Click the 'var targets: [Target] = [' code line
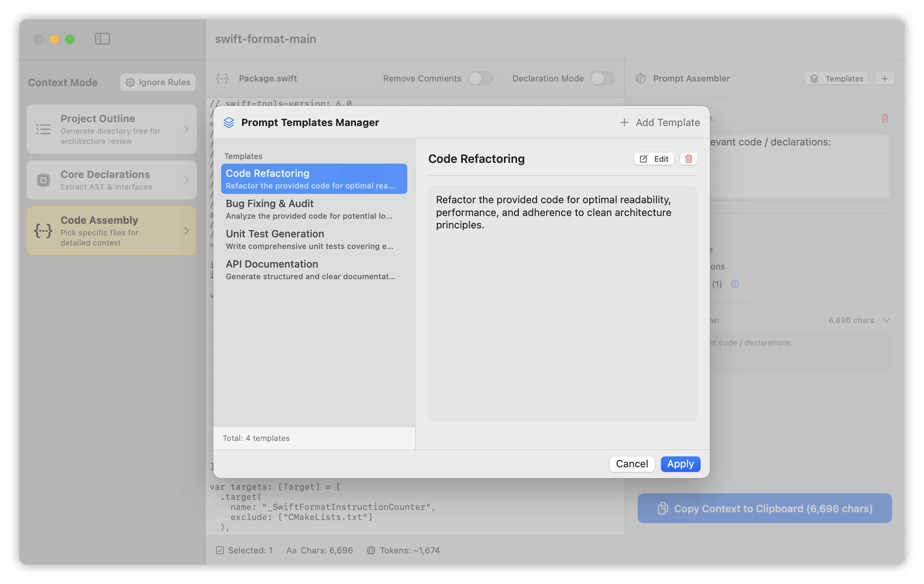This screenshot has height=584, width=924. tap(275, 487)
